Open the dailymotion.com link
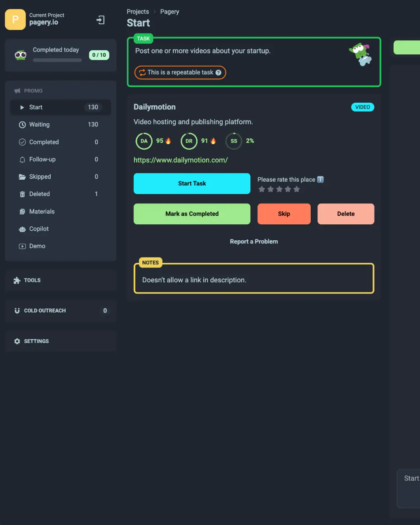Image resolution: width=420 pixels, height=525 pixels. (180, 160)
